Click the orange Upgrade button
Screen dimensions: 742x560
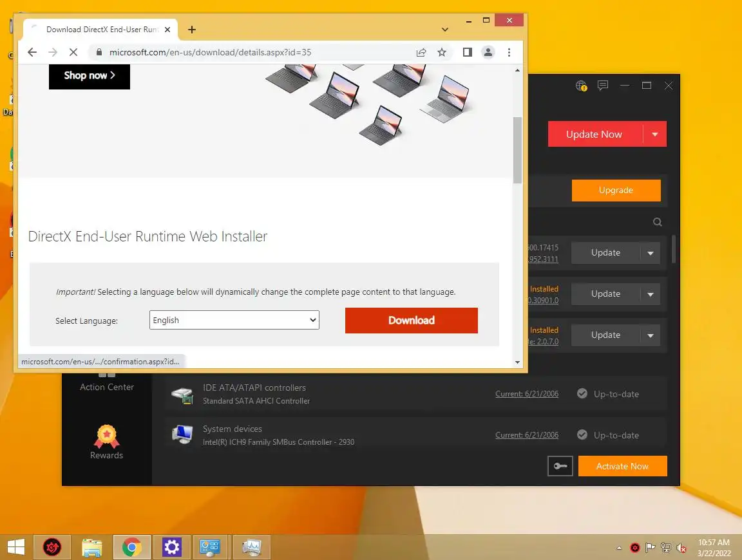[616, 190]
